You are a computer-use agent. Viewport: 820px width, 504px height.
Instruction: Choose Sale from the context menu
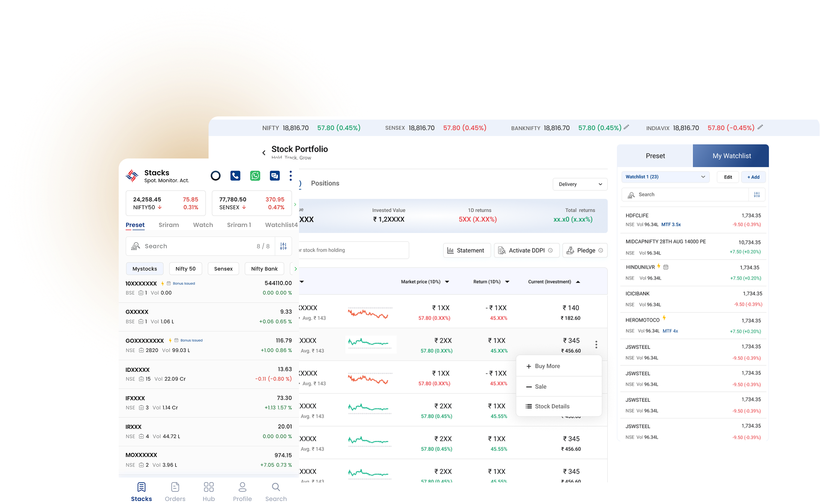pos(559,386)
